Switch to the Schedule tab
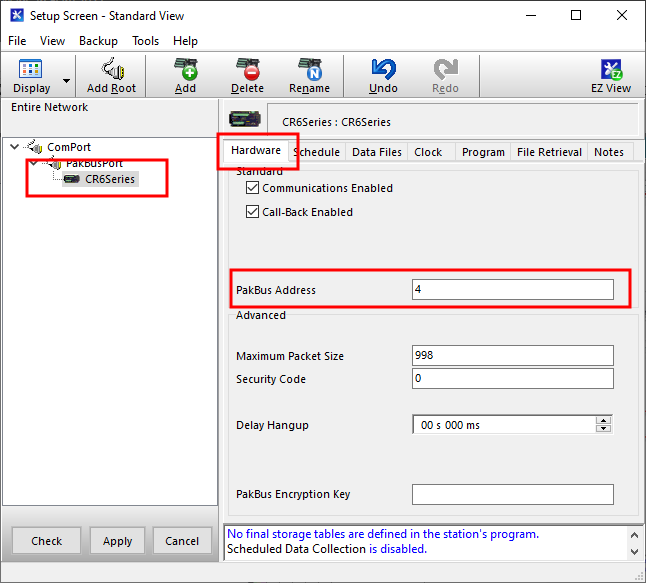 point(316,152)
